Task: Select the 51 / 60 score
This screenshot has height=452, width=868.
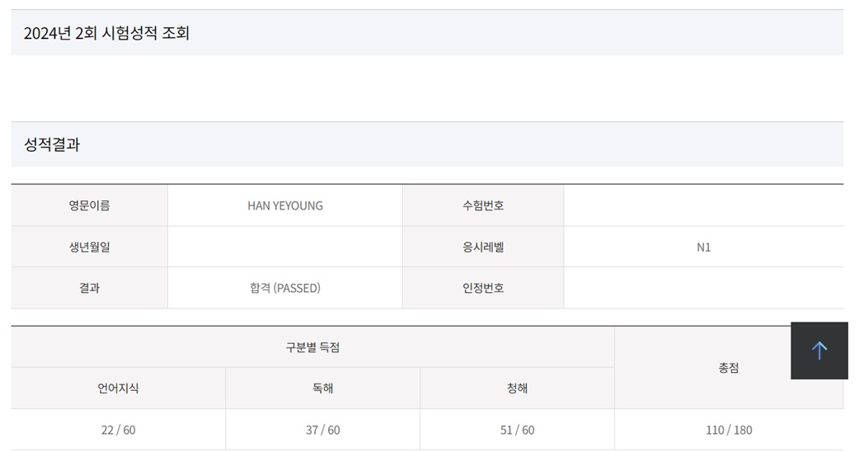Action: (517, 430)
